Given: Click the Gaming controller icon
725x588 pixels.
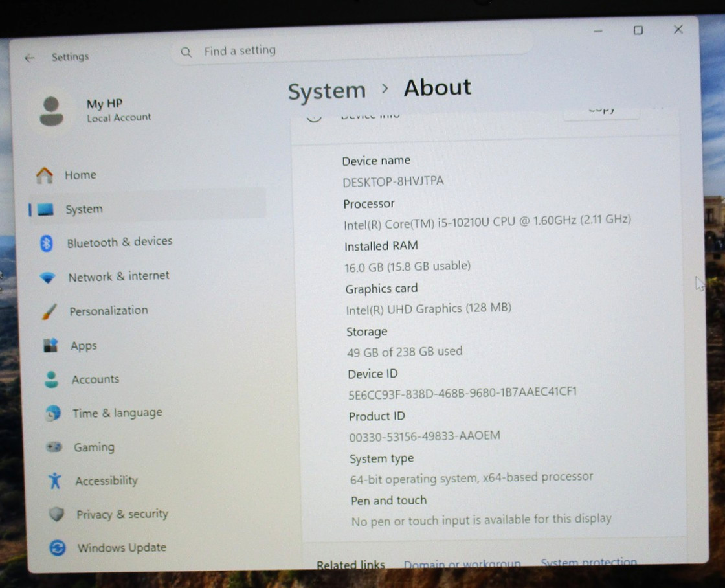Looking at the screenshot, I should coord(54,447).
